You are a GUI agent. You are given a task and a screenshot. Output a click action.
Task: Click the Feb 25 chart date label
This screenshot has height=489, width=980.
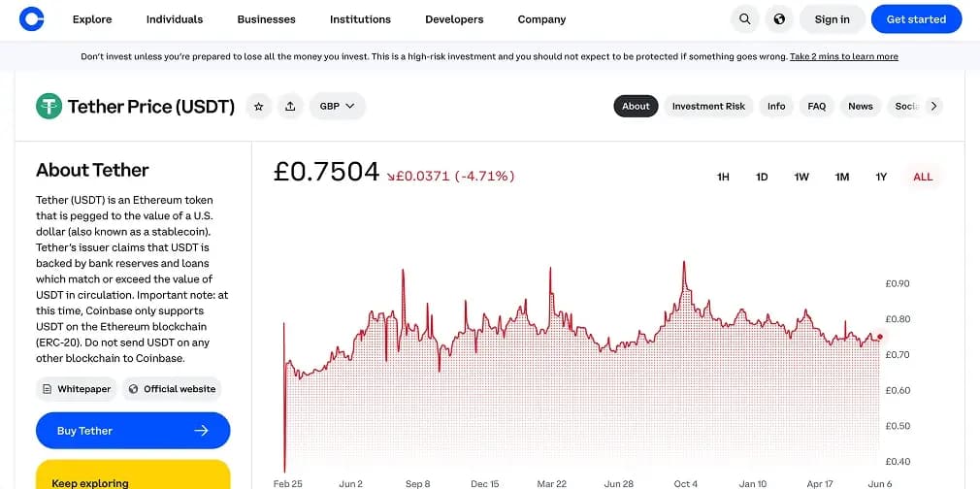287,484
